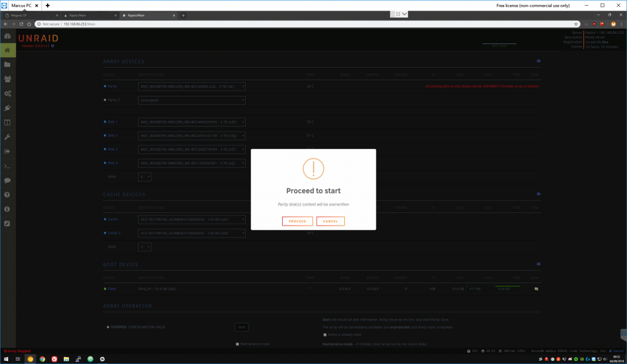Open Chrome from the remote taskbar
This screenshot has height=364, width=627.
click(x=43, y=359)
